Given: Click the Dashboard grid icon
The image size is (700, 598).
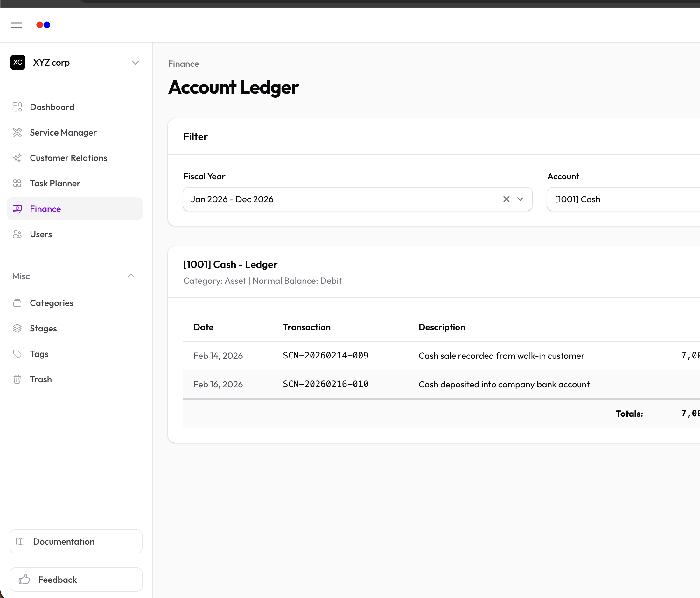Looking at the screenshot, I should point(17,107).
